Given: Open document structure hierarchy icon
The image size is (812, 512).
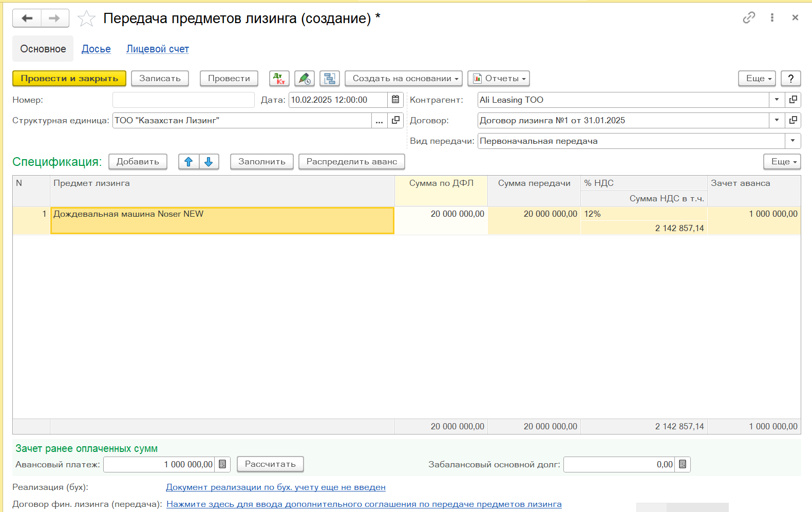Looking at the screenshot, I should click(330, 79).
